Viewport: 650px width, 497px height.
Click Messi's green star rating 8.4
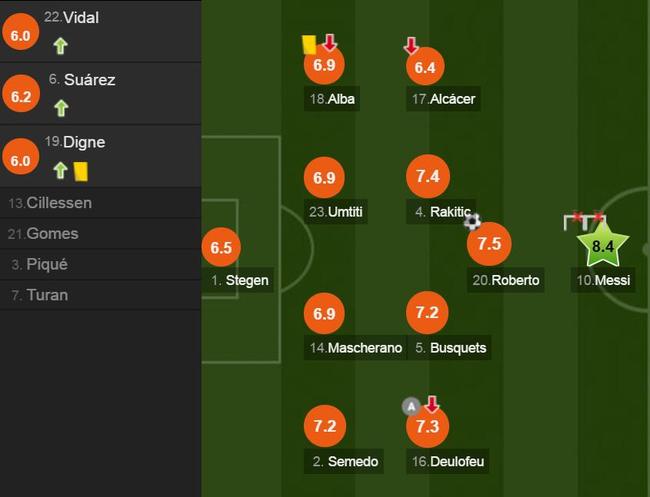(603, 245)
